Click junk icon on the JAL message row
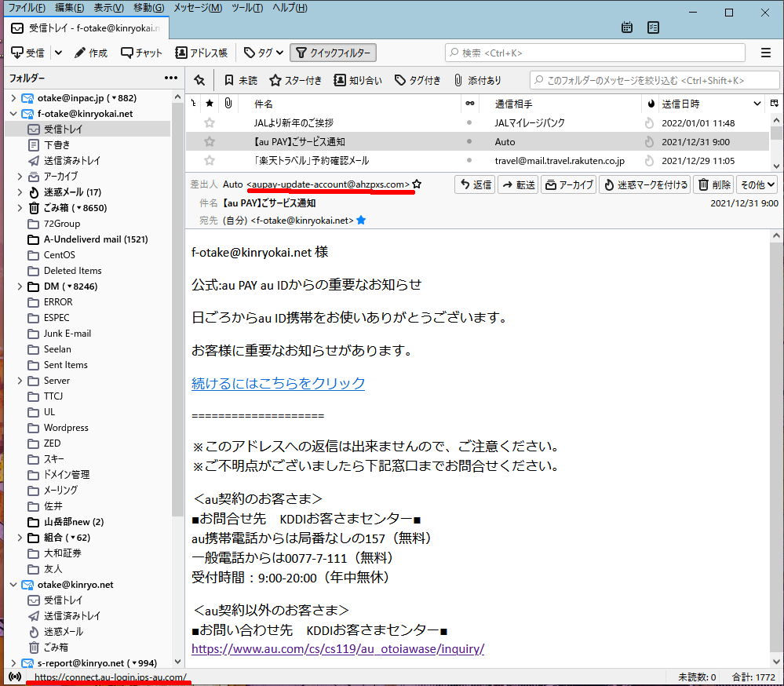Viewport: 784px width, 686px height. point(649,123)
